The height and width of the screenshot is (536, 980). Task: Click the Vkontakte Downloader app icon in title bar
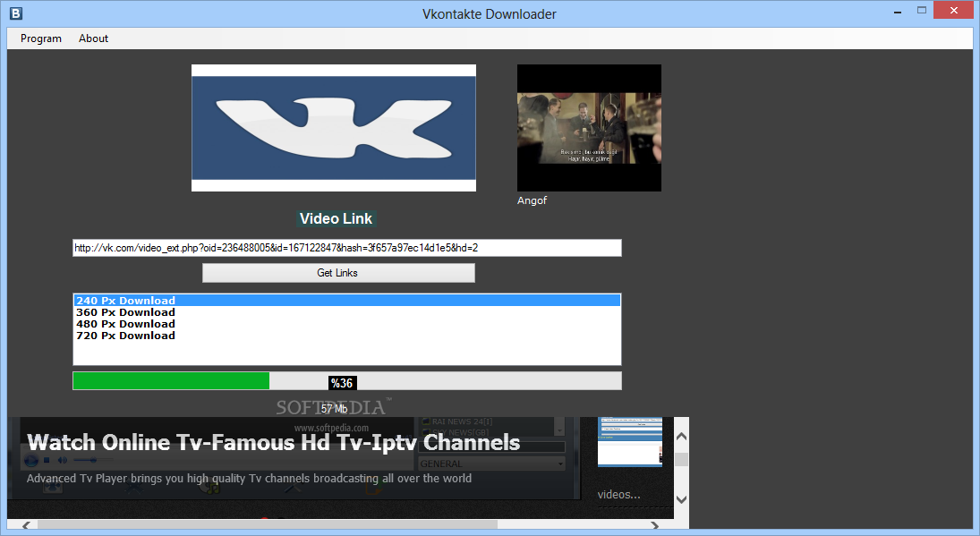coord(15,13)
